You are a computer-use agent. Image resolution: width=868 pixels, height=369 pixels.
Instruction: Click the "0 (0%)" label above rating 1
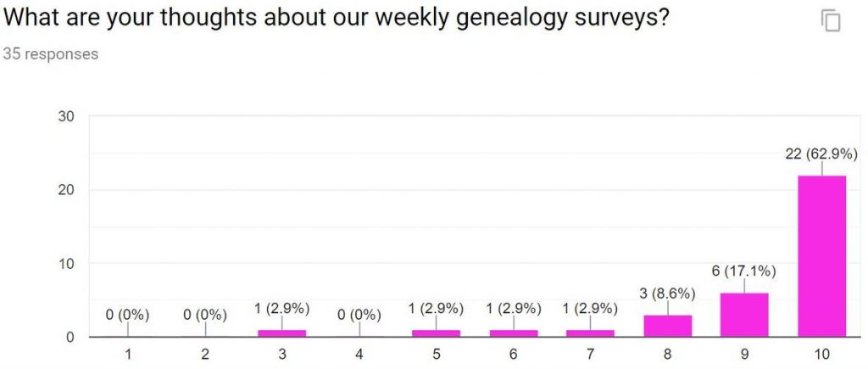click(129, 315)
